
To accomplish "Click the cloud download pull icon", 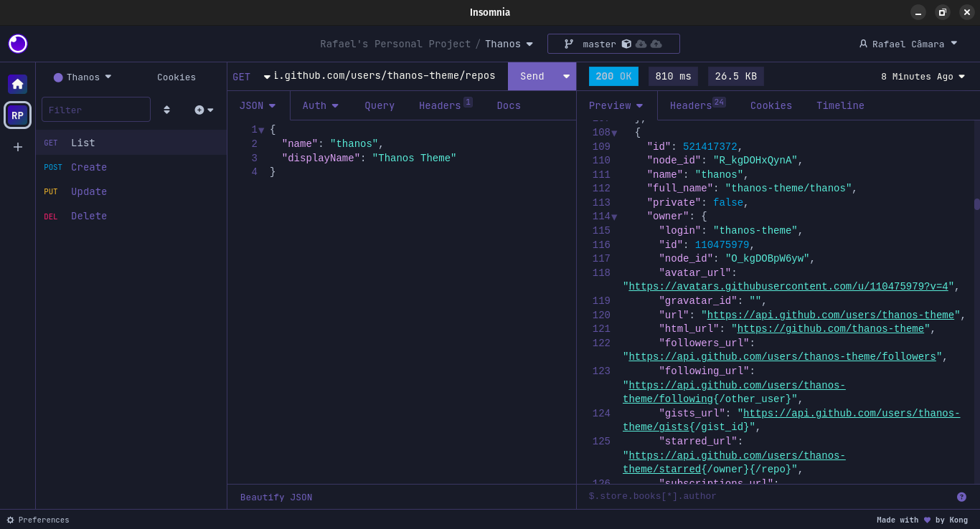I will point(641,44).
